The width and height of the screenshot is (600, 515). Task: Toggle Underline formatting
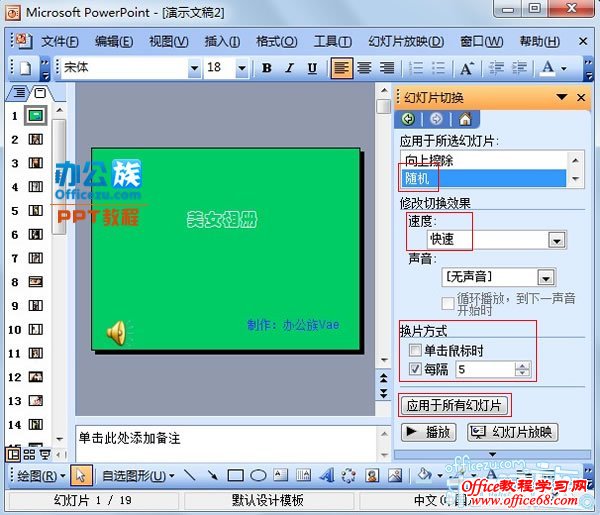(x=312, y=68)
